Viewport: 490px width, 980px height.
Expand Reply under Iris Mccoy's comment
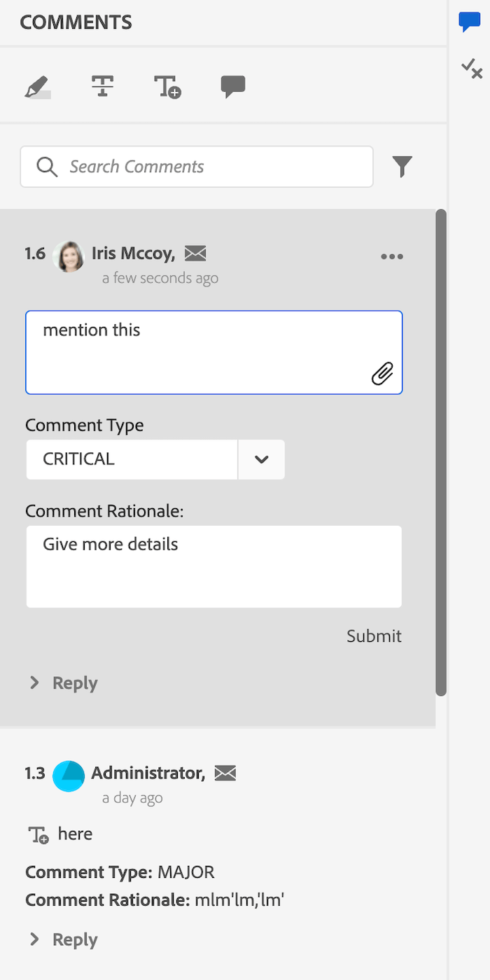[62, 682]
